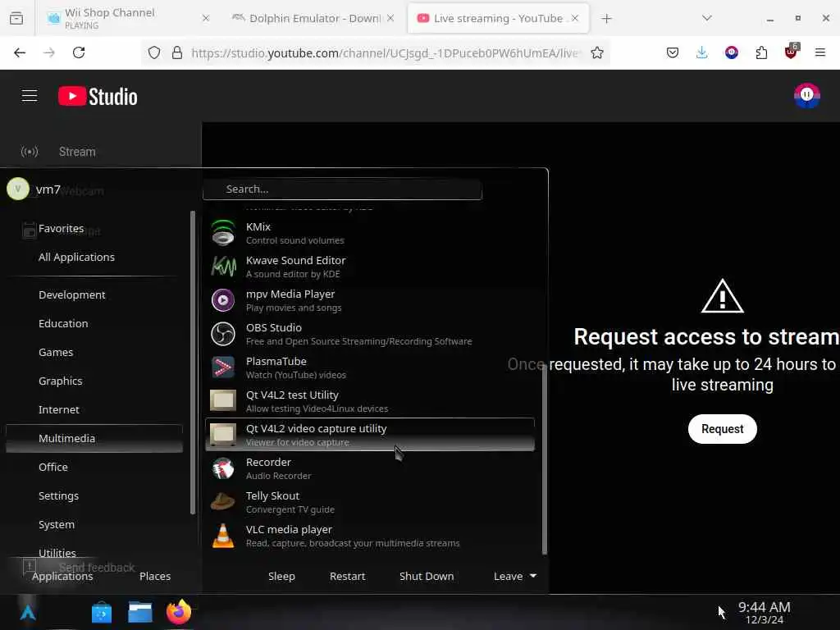Screen dimensions: 840x630
Task: Open the clock showing 9:44 AM
Action: click(x=764, y=612)
